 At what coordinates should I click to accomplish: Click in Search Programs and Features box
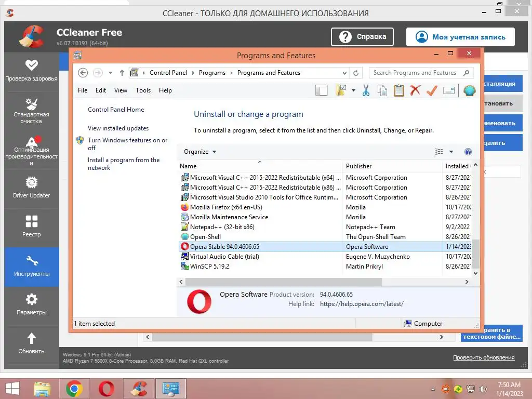point(421,73)
